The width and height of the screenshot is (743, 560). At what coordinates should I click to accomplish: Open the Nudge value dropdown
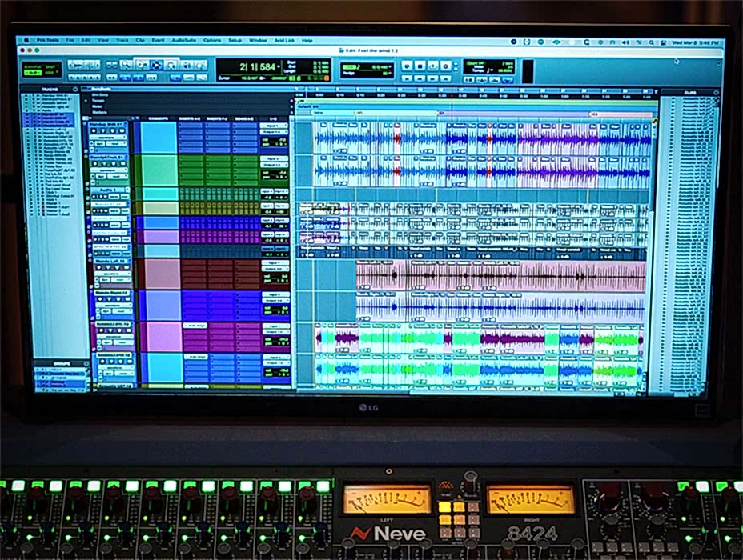[389, 74]
